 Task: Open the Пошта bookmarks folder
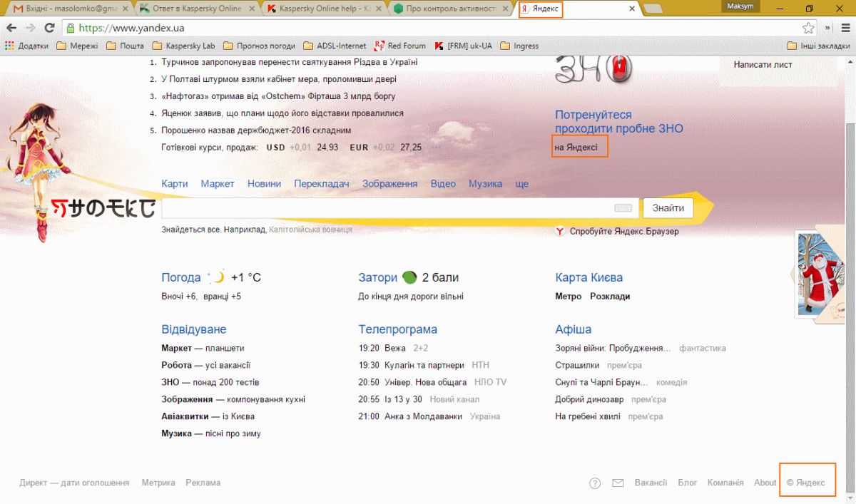click(125, 46)
